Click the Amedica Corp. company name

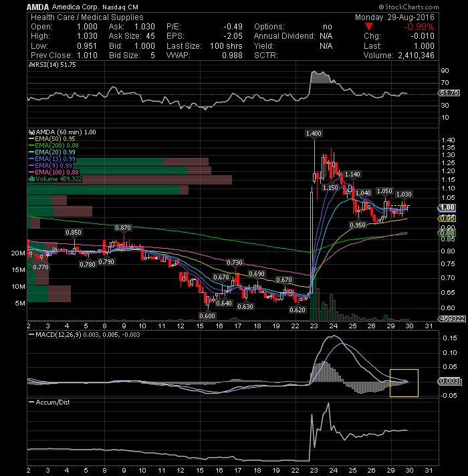76,7
